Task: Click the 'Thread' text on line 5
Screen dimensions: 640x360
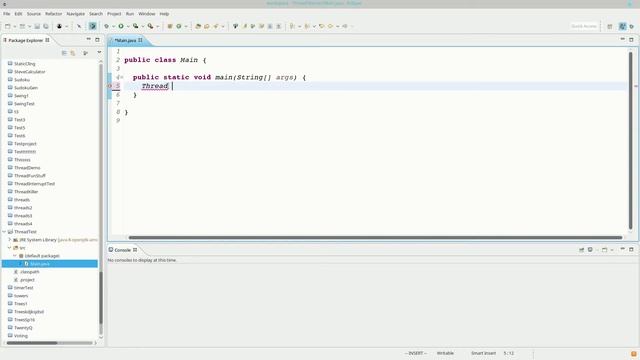Action: 155,86
